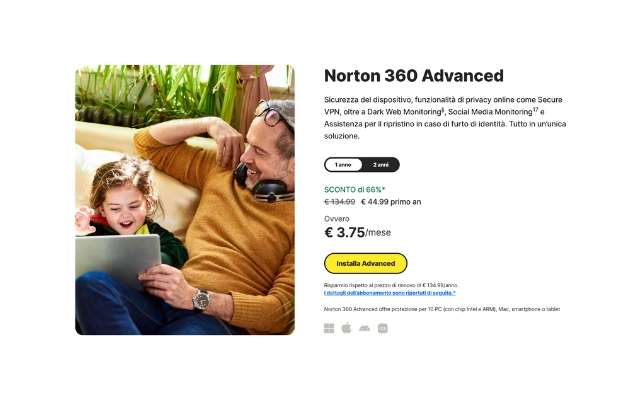The height and width of the screenshot is (400, 640).
Task: Click the renewal price savings note
Action: (391, 285)
